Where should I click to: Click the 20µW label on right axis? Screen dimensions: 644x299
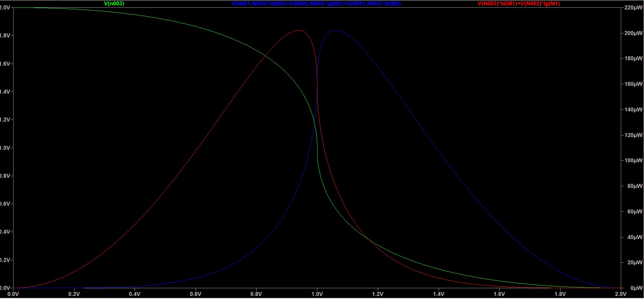(635, 262)
